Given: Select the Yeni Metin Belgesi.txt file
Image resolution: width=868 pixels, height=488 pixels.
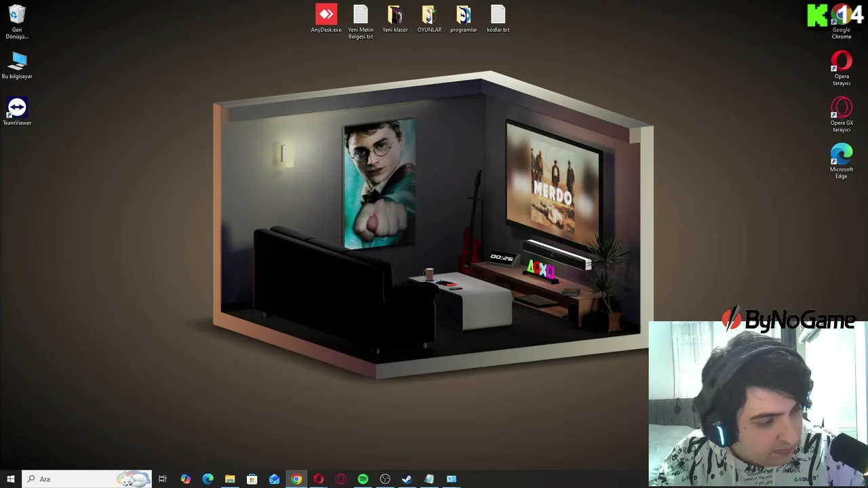Looking at the screenshot, I should tap(361, 22).
